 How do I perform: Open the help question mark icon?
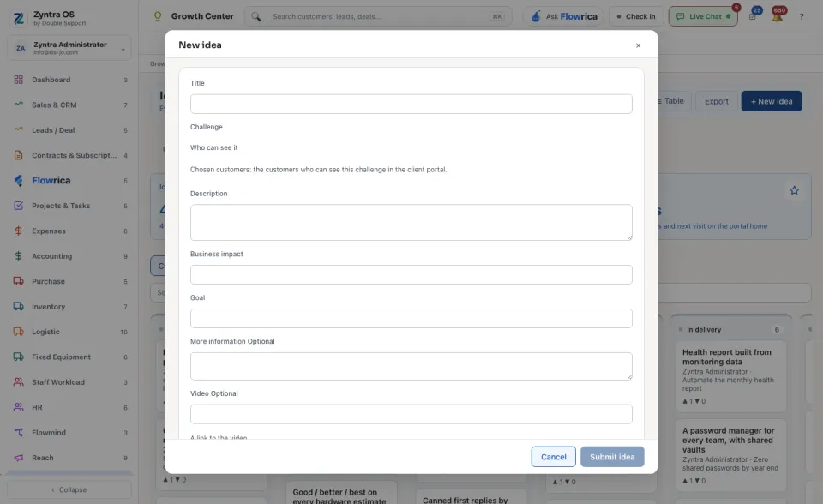pos(802,17)
